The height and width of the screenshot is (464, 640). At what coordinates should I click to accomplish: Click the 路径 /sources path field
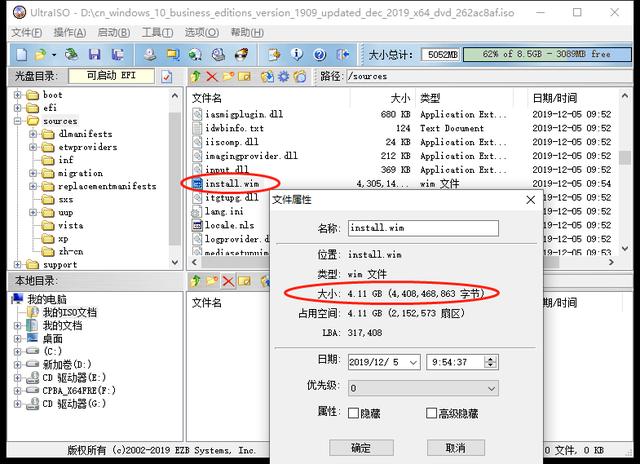pyautogui.click(x=488, y=76)
